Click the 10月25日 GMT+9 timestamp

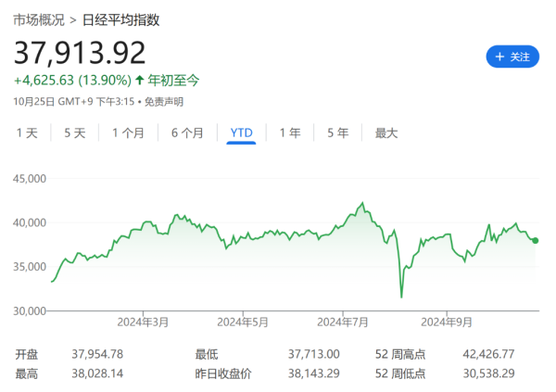[x=74, y=102]
